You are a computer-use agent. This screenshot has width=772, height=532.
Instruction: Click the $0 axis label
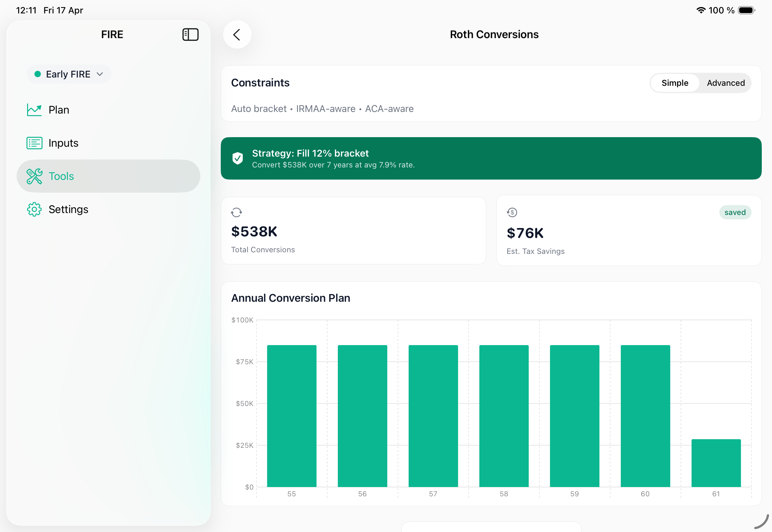(x=249, y=487)
